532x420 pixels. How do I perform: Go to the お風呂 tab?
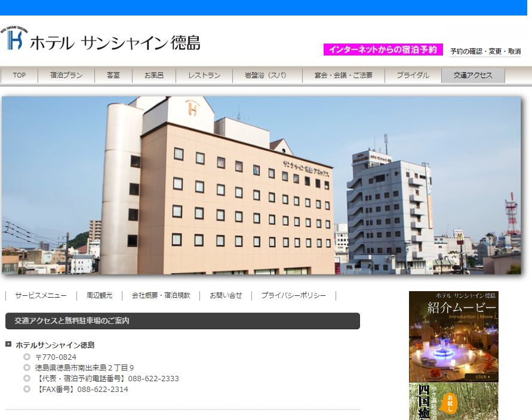click(x=153, y=76)
